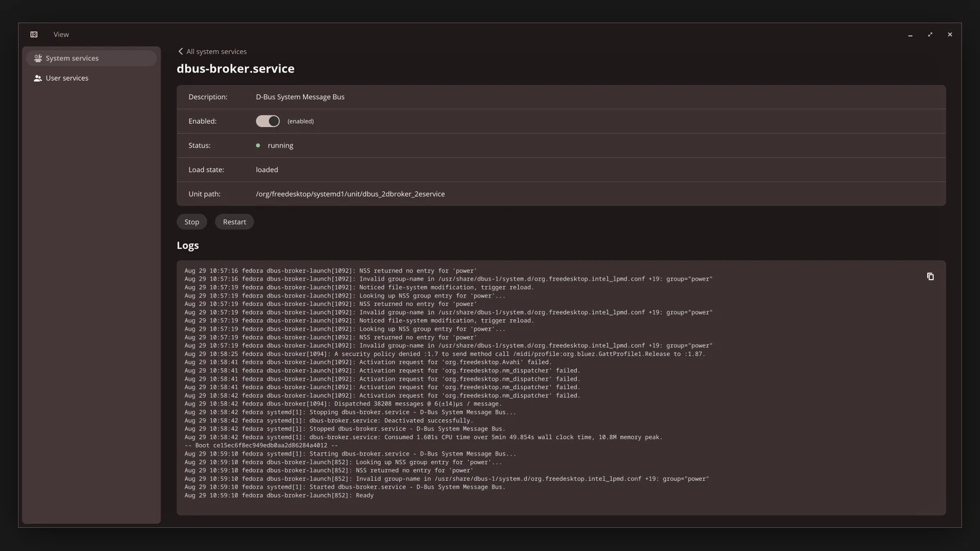Click the log line ending with Ready
Screen dimensions: 980x551
point(279,496)
